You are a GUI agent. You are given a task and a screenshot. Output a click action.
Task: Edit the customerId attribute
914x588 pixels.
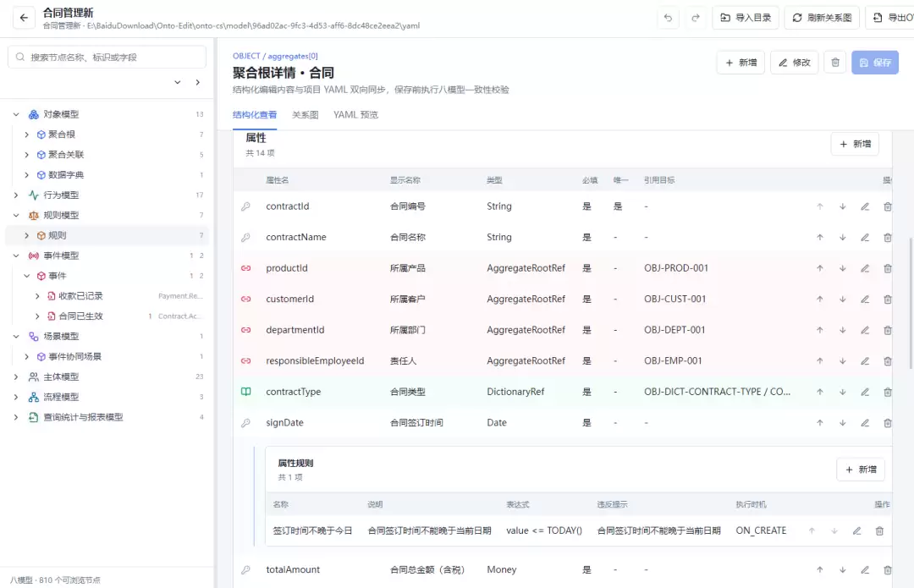click(x=865, y=299)
